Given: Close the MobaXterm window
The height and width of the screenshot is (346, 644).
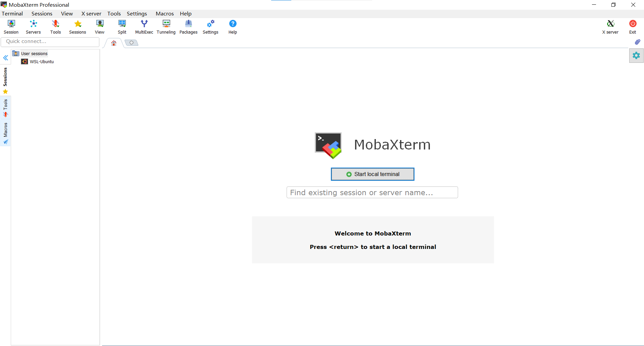Looking at the screenshot, I should point(633,5).
